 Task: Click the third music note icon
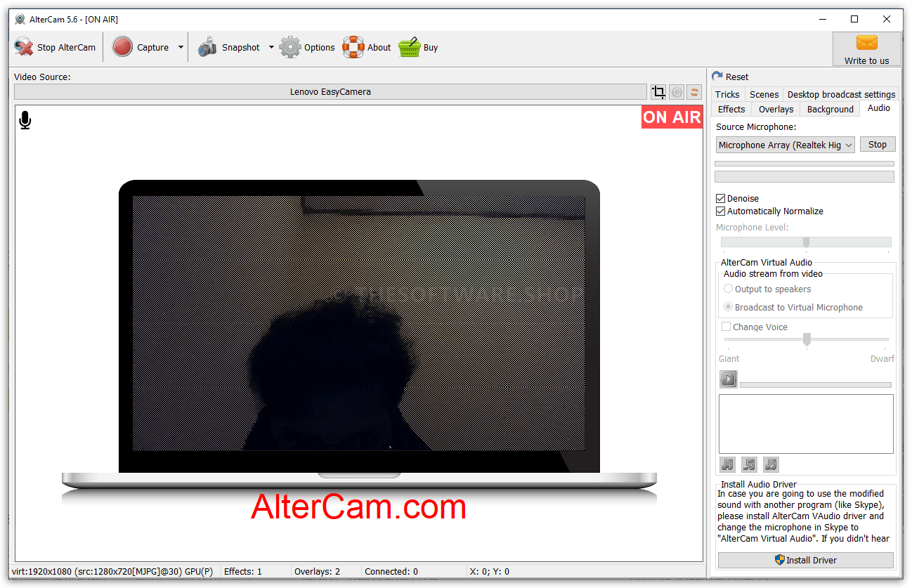click(771, 464)
